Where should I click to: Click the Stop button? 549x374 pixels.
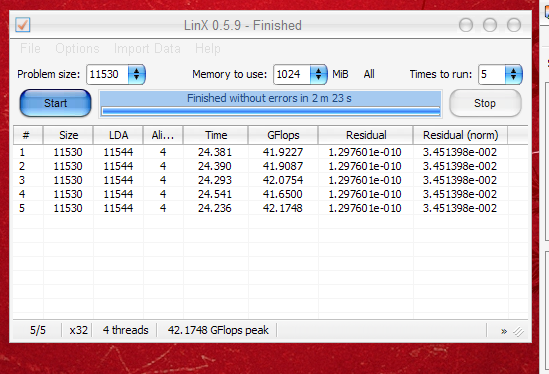[485, 103]
